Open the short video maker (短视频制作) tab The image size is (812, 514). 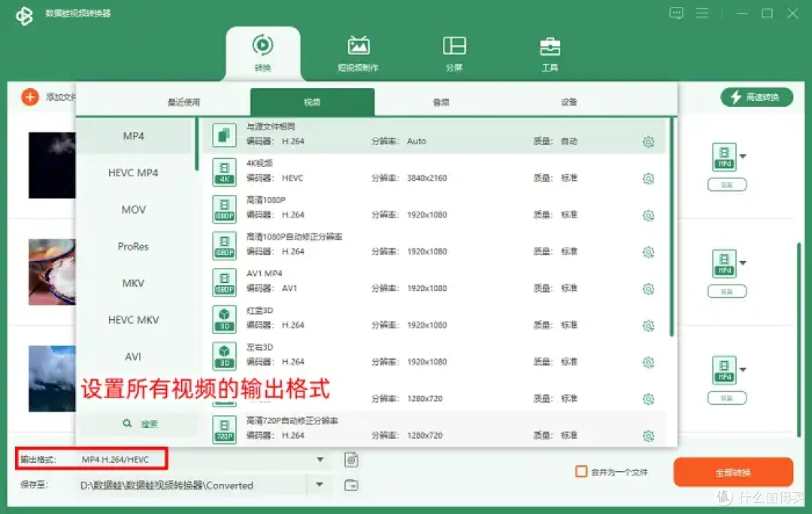(x=359, y=53)
